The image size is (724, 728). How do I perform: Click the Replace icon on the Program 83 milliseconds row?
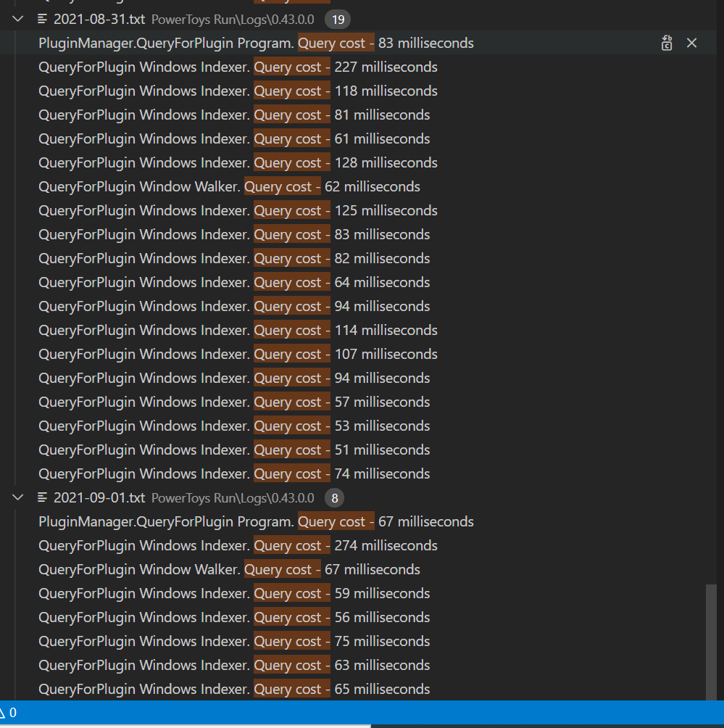click(x=667, y=43)
